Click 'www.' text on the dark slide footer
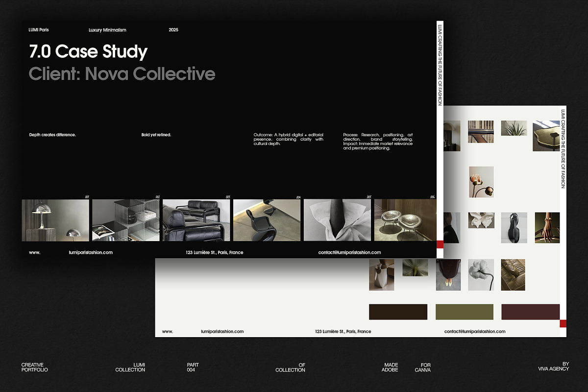 tap(34, 253)
